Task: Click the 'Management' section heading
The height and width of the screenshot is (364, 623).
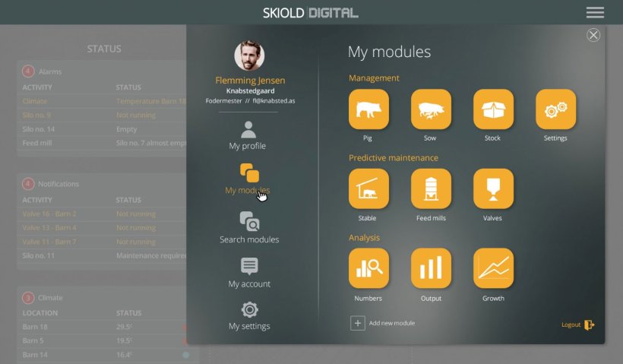Action: 374,78
